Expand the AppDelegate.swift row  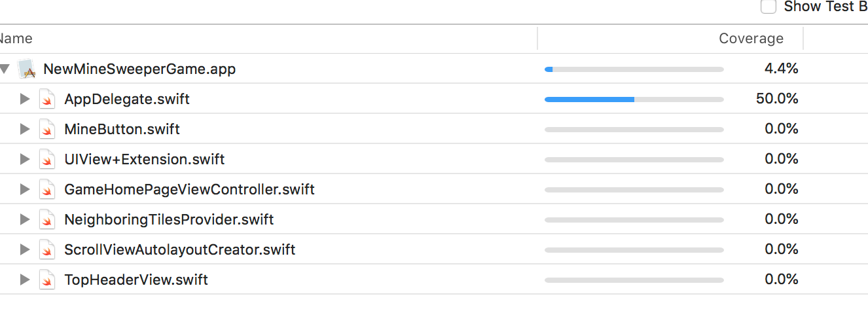[x=25, y=100]
